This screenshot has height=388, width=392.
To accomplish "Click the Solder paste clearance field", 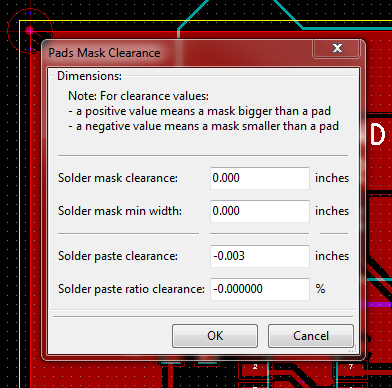I will 260,256.
